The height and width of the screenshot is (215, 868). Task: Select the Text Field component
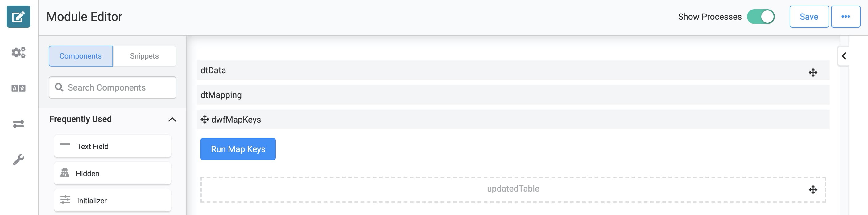(112, 146)
